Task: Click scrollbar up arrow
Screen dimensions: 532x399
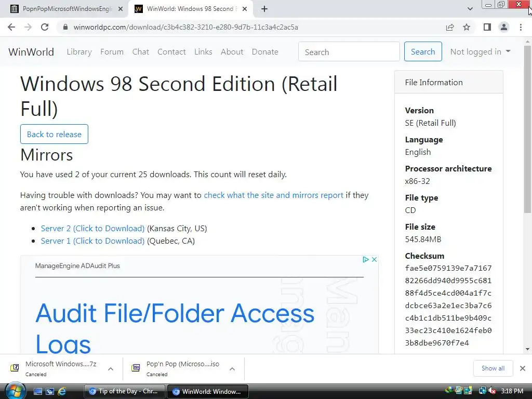Action: 527,42
